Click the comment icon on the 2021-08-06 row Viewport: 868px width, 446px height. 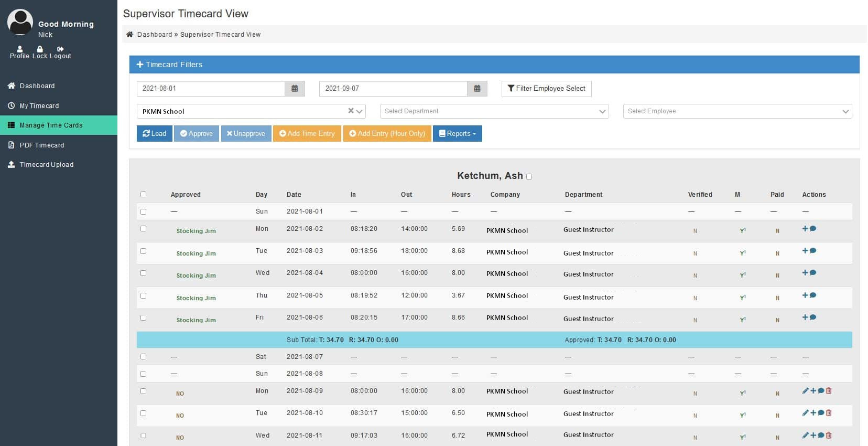click(x=813, y=317)
